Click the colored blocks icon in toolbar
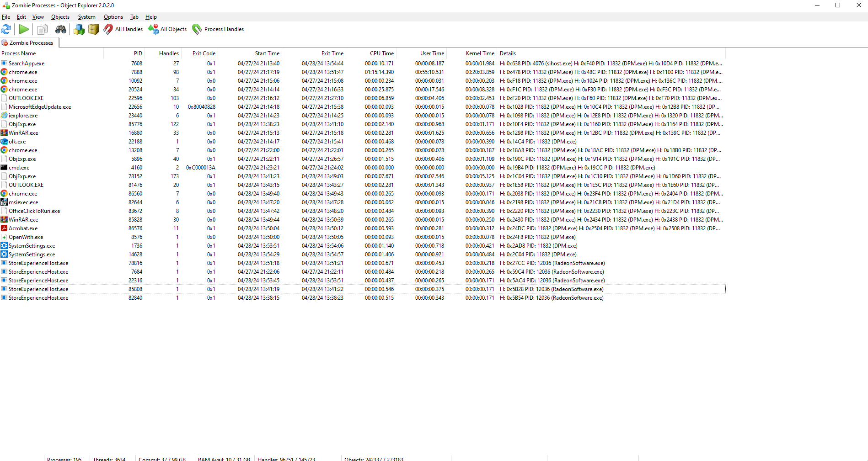 coord(79,29)
